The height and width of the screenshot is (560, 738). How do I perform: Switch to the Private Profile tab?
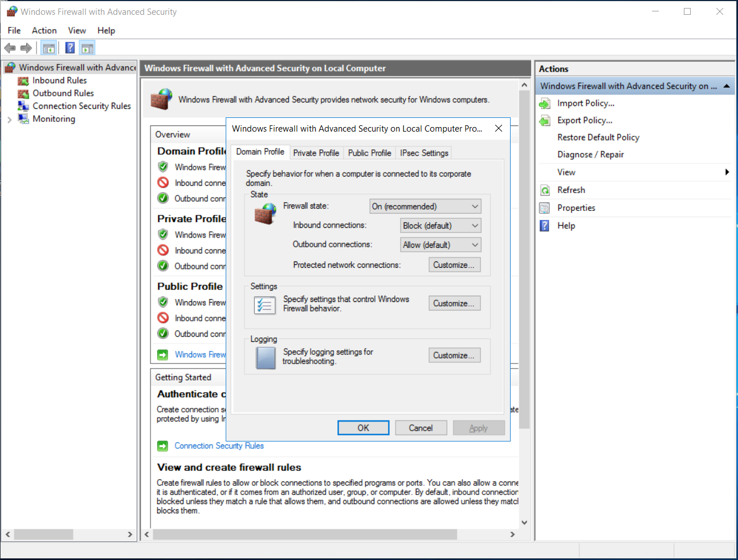(x=316, y=153)
